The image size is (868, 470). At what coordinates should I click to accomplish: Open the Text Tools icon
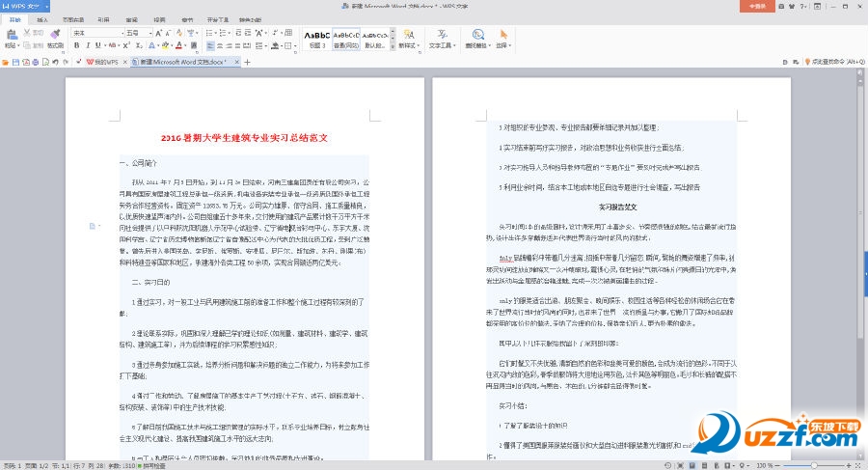coord(442,35)
